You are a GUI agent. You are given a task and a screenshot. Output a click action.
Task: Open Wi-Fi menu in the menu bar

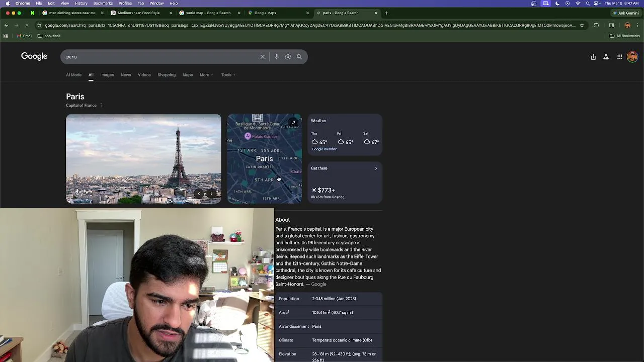[578, 4]
